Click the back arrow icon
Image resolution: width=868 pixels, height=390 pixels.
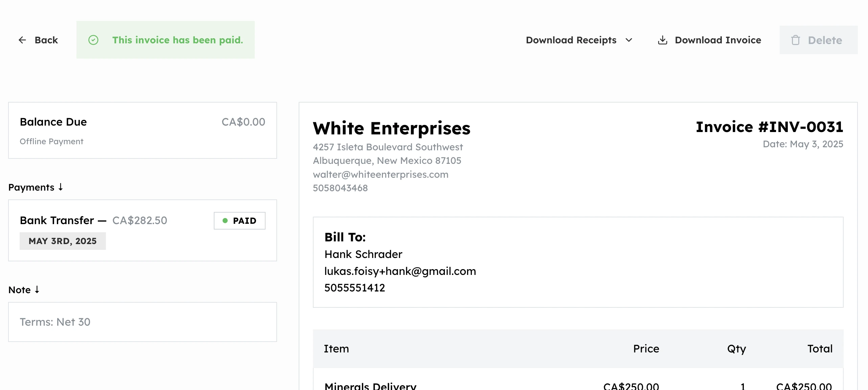pos(22,40)
